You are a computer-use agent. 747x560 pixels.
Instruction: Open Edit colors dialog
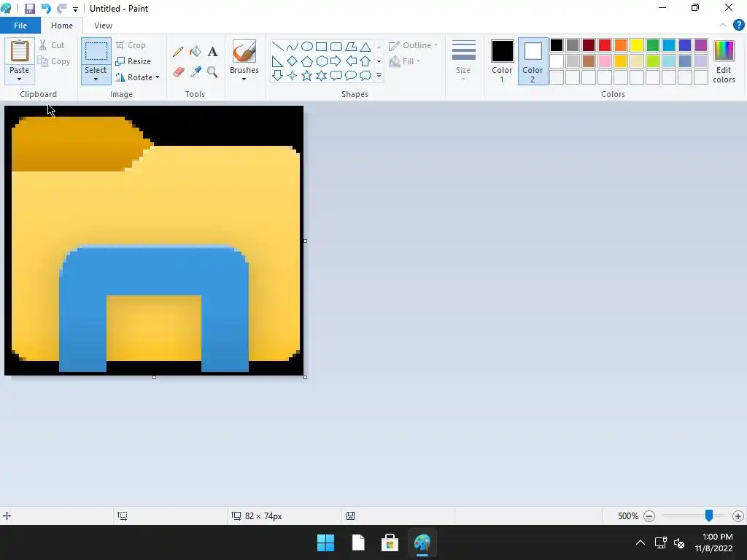(x=724, y=61)
